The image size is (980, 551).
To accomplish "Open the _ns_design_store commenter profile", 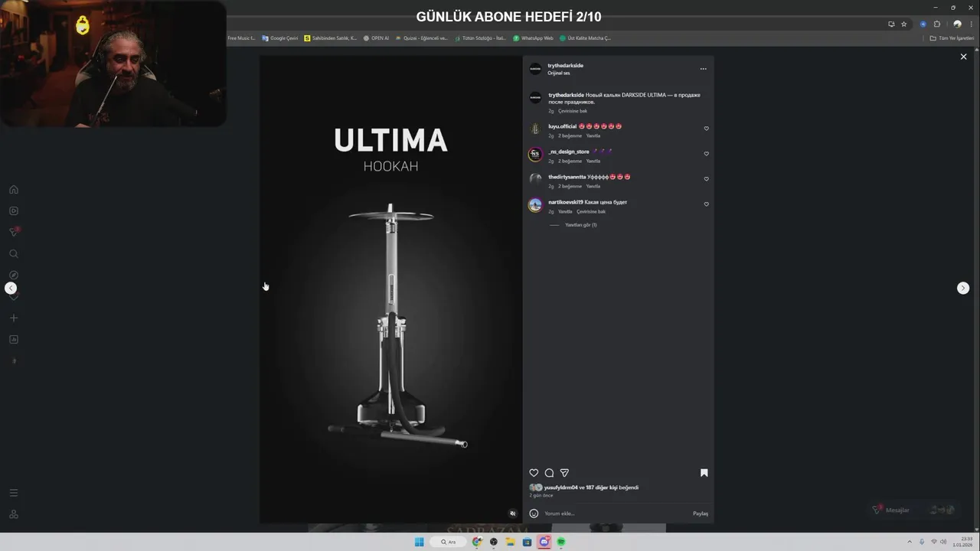I will pos(568,152).
